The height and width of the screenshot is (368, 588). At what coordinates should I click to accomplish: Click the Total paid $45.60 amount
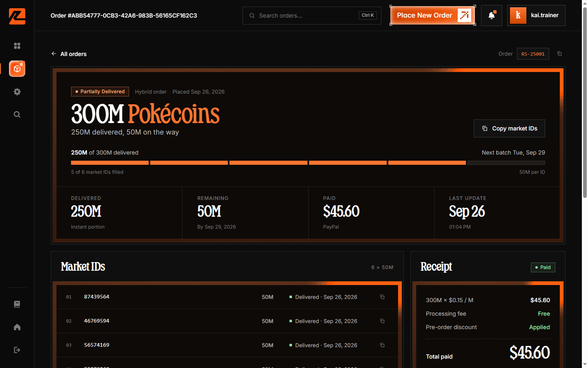point(530,352)
